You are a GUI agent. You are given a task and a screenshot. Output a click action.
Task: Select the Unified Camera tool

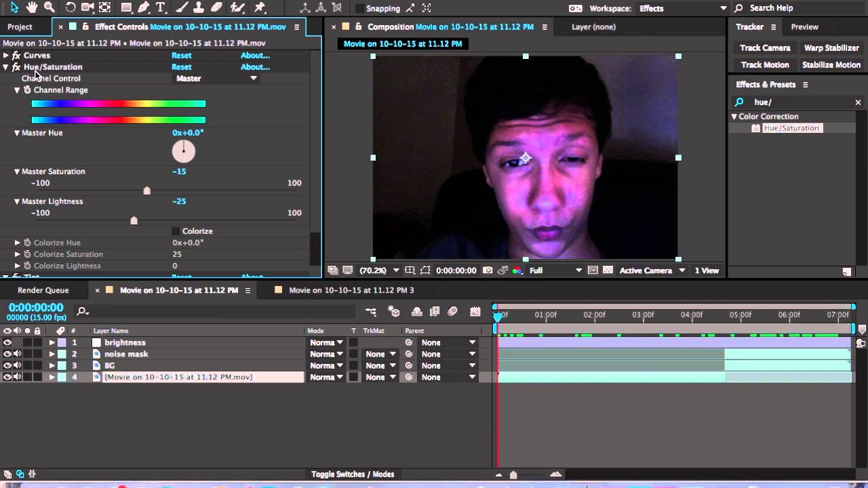(x=87, y=7)
